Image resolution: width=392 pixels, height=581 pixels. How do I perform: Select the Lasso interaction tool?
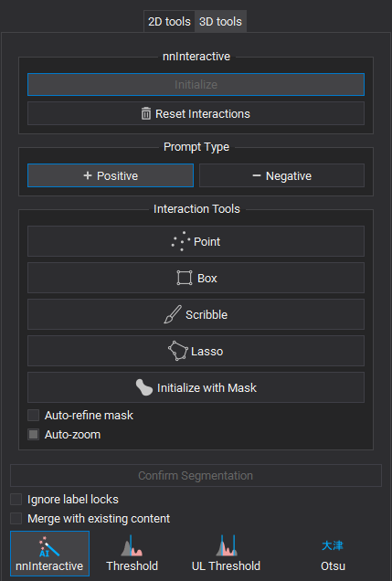coord(196,351)
